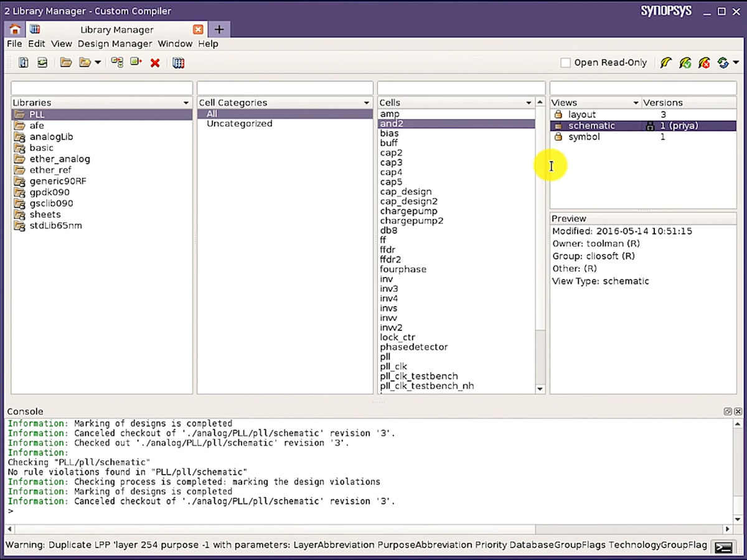Click the cancel checkout icon with red X
The height and width of the screenshot is (560, 747).
(704, 62)
